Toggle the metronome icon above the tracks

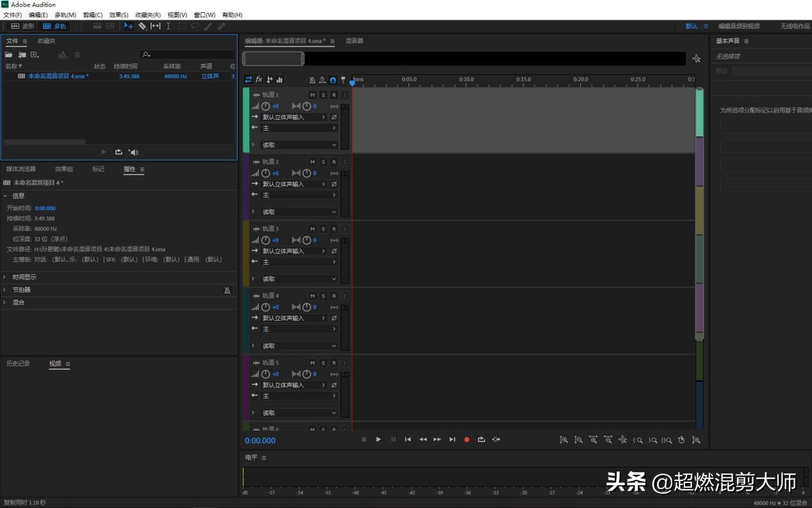pyautogui.click(x=312, y=80)
